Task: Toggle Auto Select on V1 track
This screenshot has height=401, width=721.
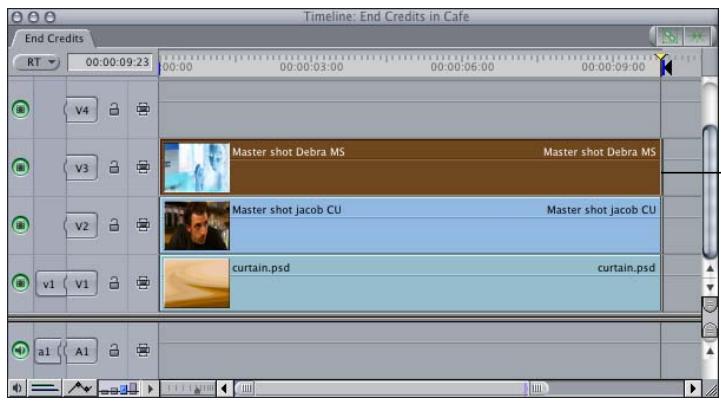Action: [143, 283]
